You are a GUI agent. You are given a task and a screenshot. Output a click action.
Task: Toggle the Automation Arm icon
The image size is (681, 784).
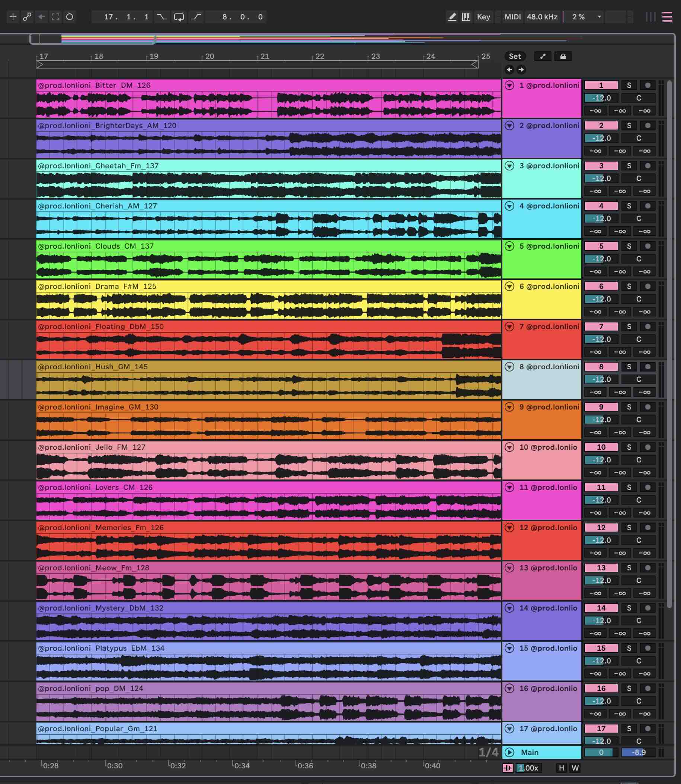tap(27, 17)
